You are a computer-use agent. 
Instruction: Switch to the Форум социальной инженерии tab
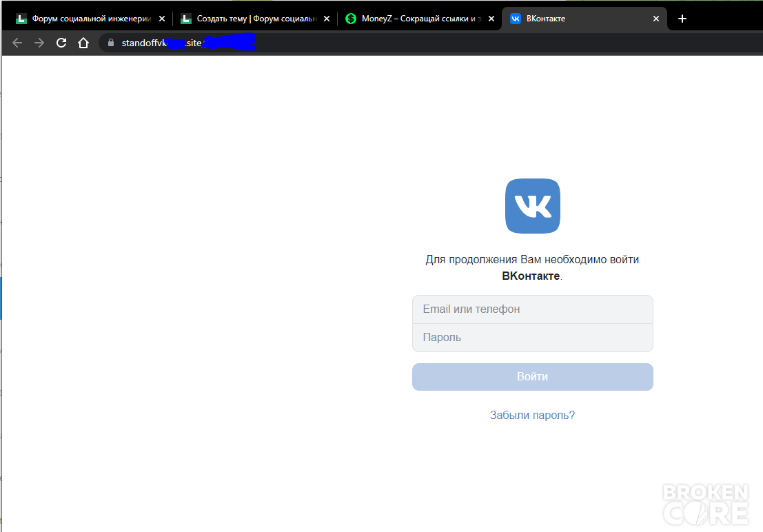(90, 19)
